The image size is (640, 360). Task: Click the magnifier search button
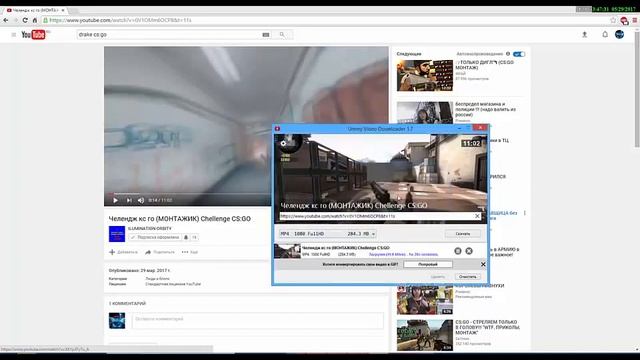282,35
